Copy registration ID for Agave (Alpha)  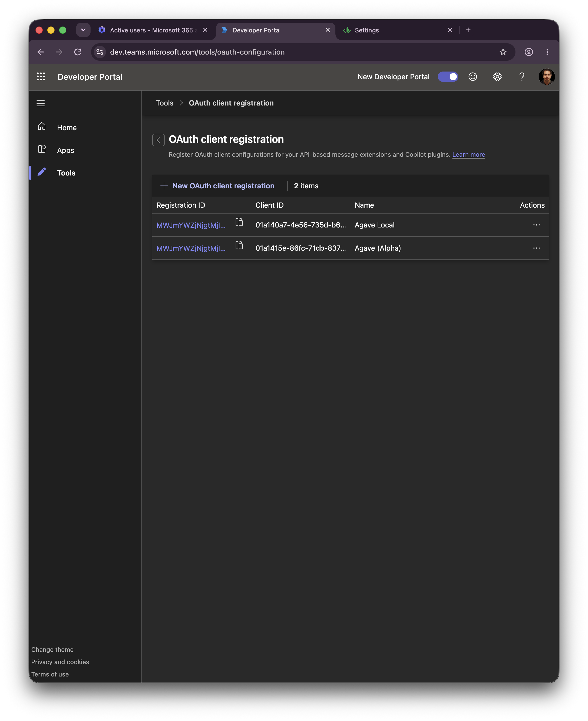coord(239,245)
